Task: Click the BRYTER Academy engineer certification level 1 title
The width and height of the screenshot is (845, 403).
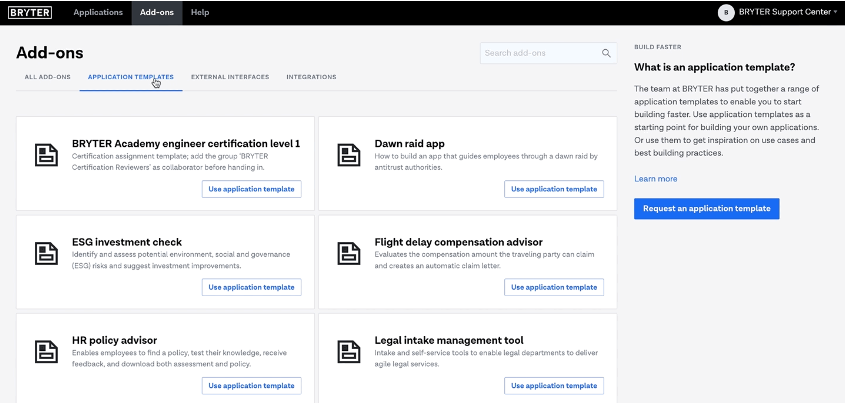Action: point(186,144)
